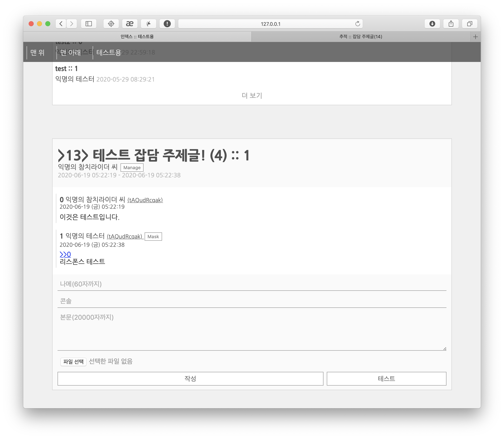The width and height of the screenshot is (504, 439).
Task: Click the exclamation mark extension icon
Action: (x=167, y=24)
